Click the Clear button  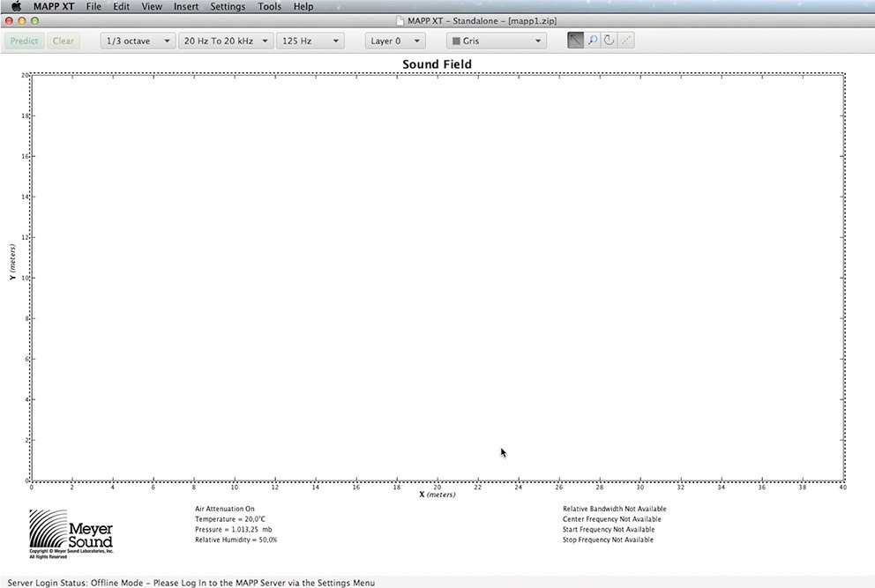coord(63,41)
